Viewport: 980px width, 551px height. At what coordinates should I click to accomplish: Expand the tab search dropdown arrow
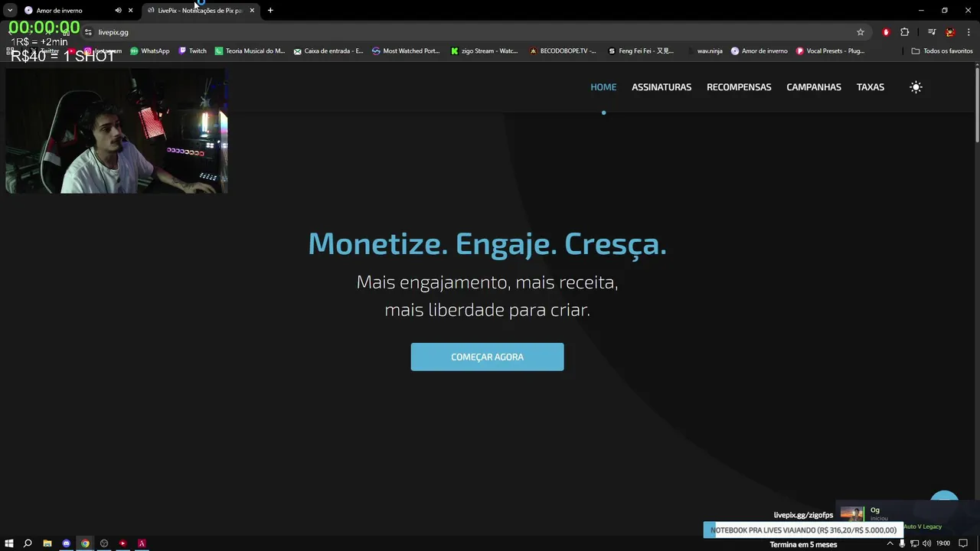[x=10, y=10]
